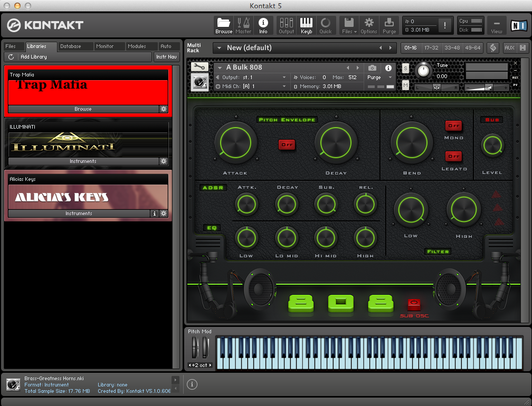Go to previous instrument arrow
The height and width of the screenshot is (406, 532).
click(x=348, y=68)
